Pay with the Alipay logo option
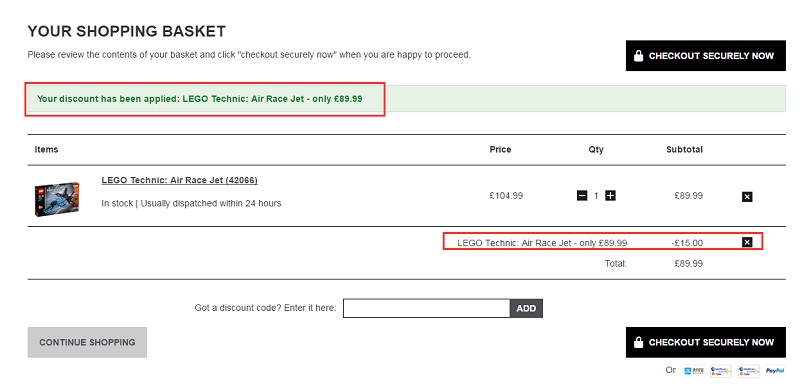800x391 pixels. pyautogui.click(x=694, y=371)
